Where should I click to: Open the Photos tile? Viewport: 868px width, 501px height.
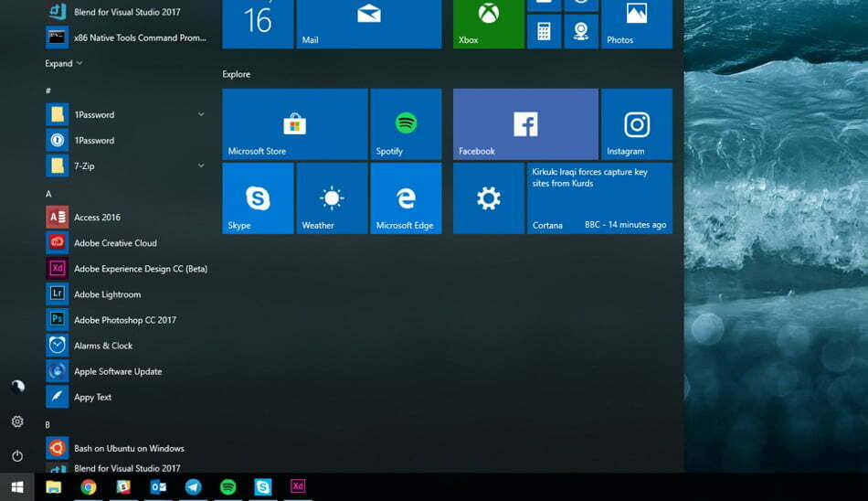(637, 24)
